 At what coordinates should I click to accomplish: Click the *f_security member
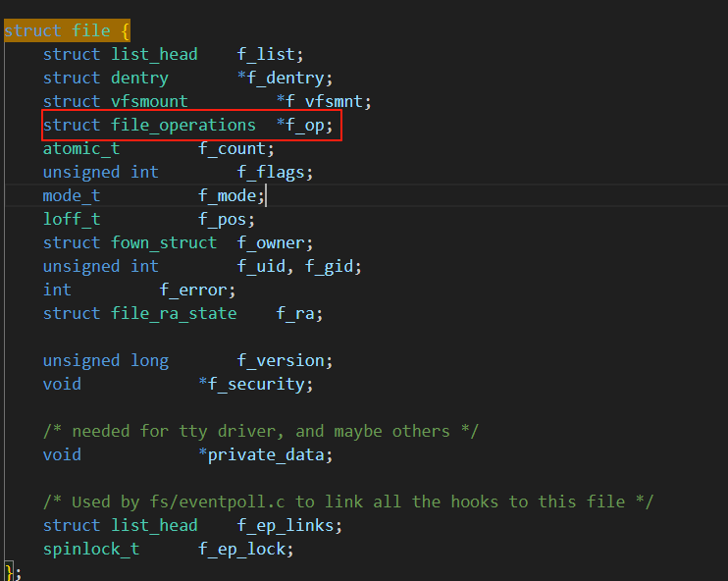251,384
